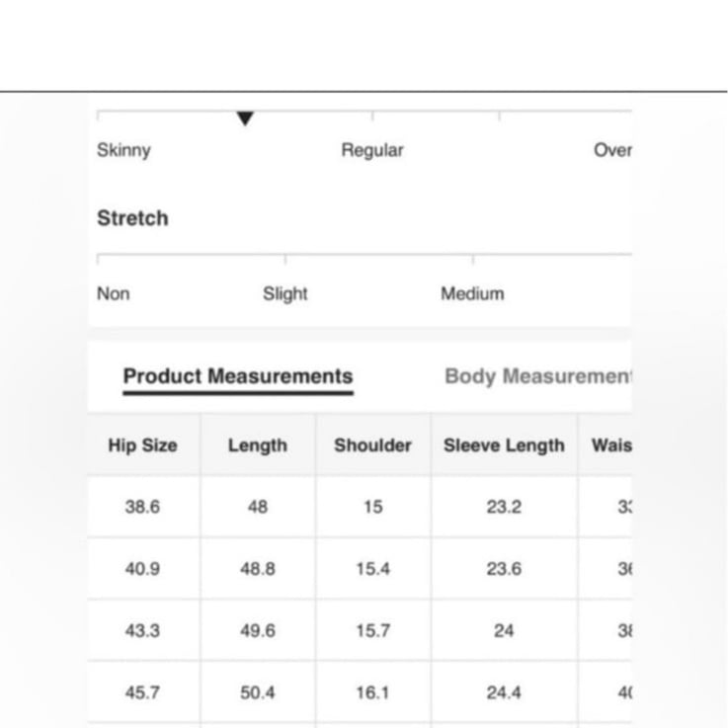Click the Stretch section heading
728x728 pixels.
132,218
